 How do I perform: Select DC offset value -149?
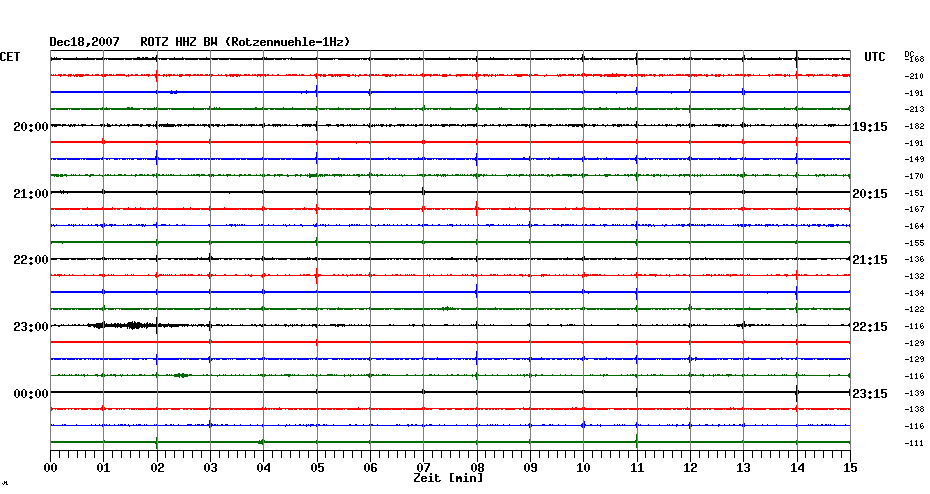pyautogui.click(x=914, y=159)
